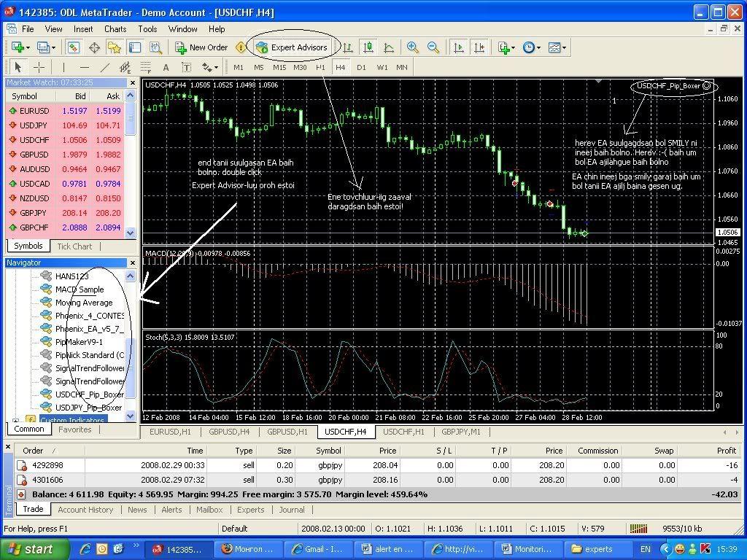The height and width of the screenshot is (560, 747).
Task: Toggle Auto Scroll chart button
Action: (458, 47)
